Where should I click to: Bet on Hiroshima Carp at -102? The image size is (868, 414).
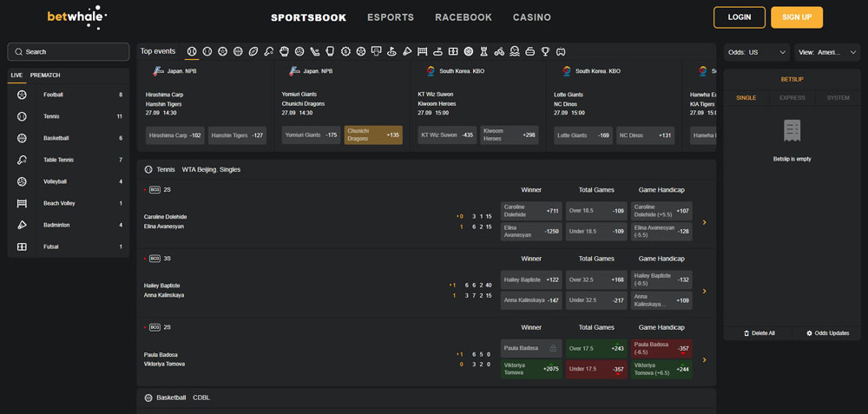(175, 135)
